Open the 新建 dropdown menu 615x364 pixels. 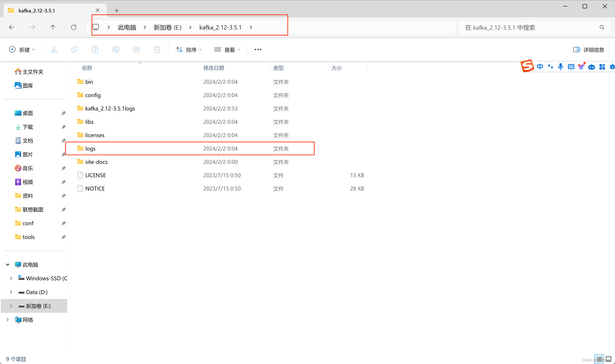[x=22, y=50]
